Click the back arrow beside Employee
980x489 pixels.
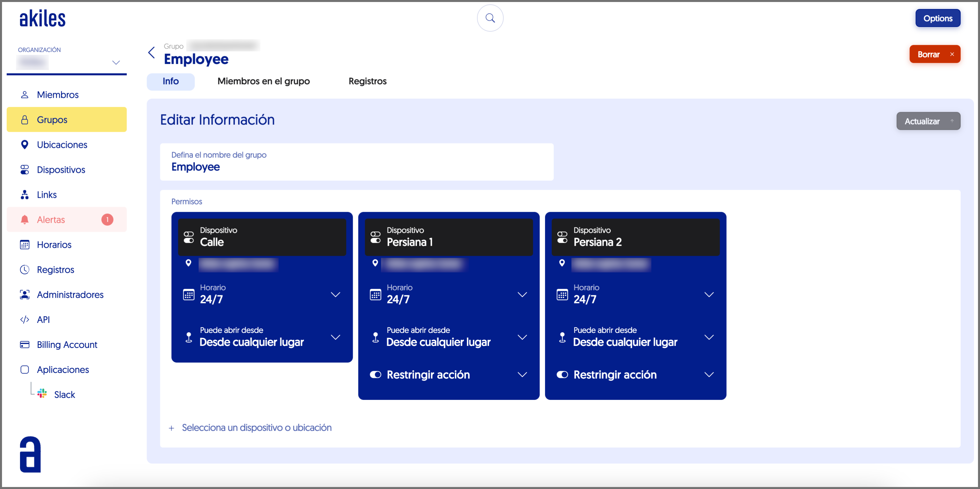(x=152, y=53)
